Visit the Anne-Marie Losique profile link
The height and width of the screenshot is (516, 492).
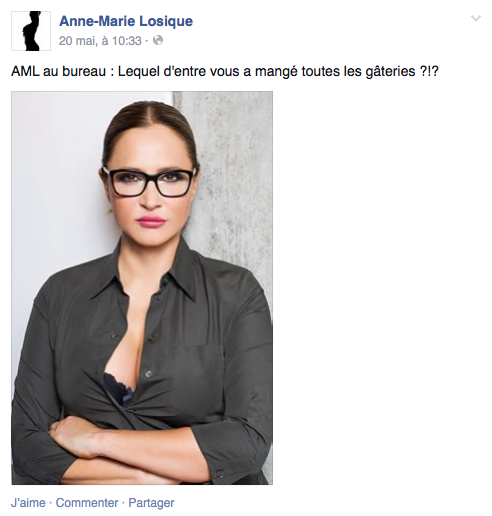(x=126, y=21)
